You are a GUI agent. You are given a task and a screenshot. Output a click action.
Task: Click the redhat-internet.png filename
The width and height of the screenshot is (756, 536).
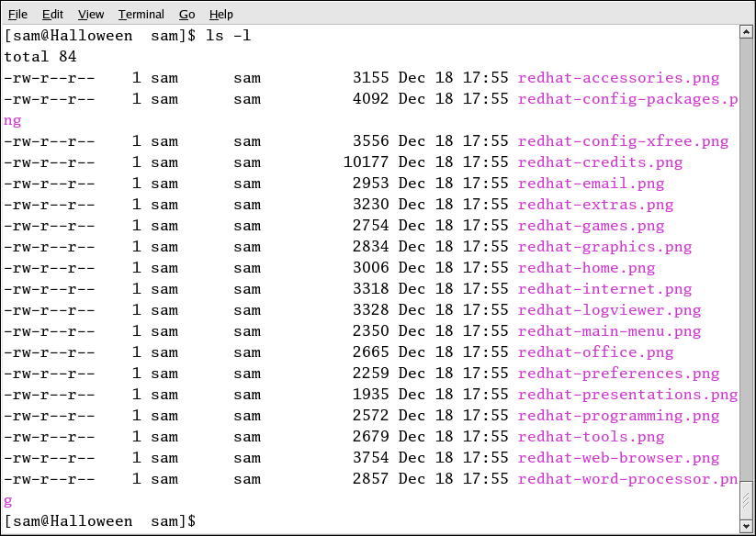point(604,289)
